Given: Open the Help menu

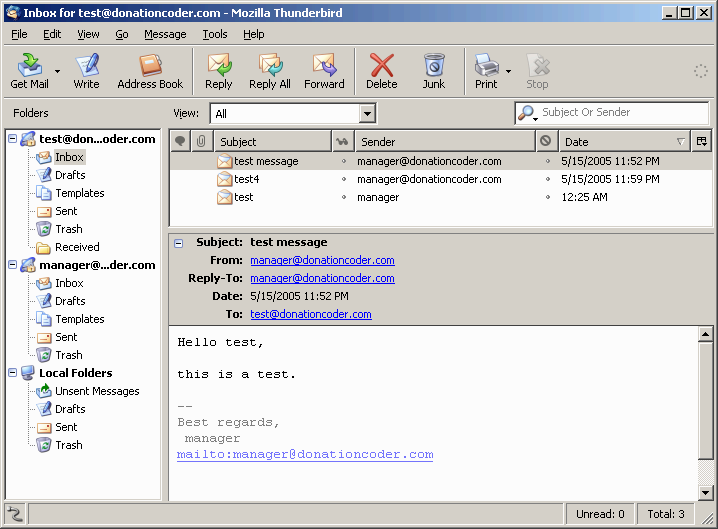Looking at the screenshot, I should pyautogui.click(x=254, y=34).
